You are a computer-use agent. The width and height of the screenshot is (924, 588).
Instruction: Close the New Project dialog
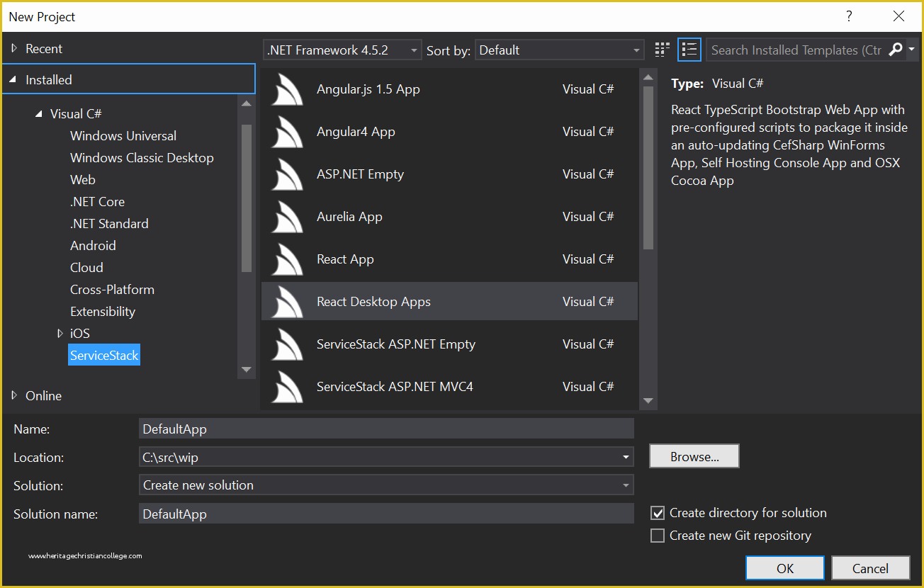(x=898, y=16)
